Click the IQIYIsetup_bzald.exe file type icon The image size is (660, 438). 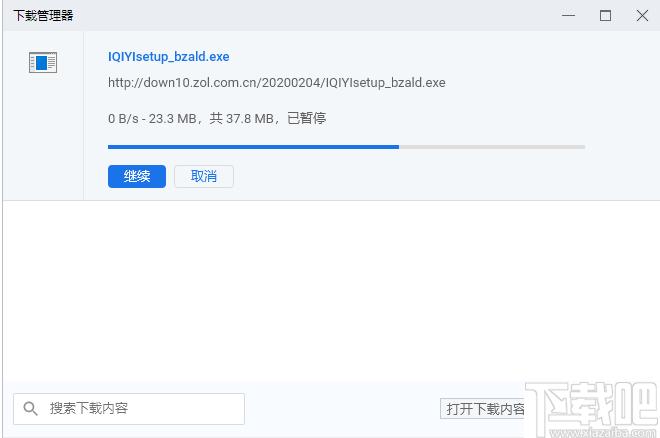click(43, 62)
